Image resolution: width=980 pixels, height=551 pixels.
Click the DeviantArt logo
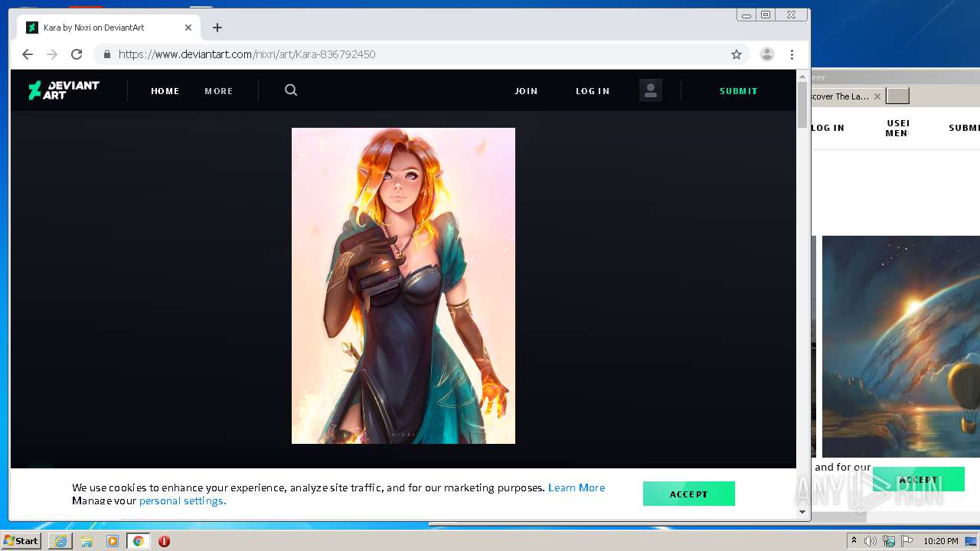coord(64,90)
